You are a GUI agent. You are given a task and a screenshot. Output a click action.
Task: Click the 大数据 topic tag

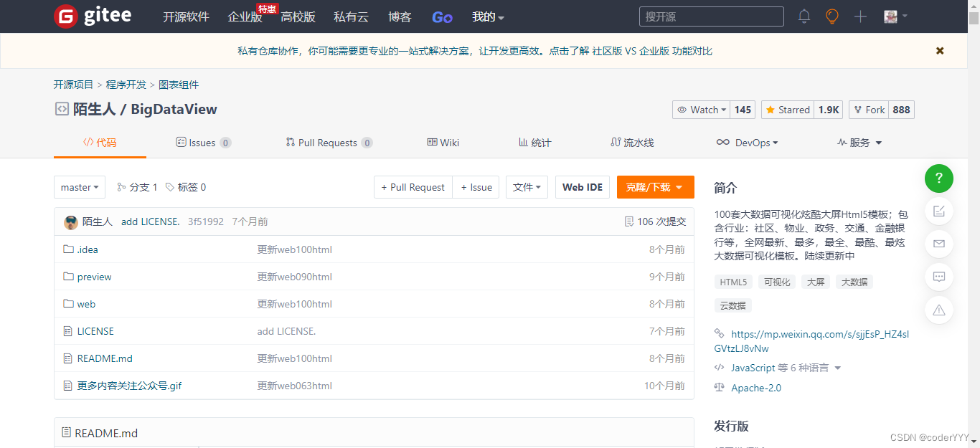tap(854, 282)
